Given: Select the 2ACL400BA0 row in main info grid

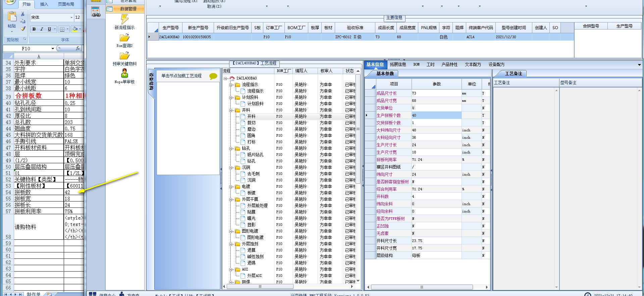Looking at the screenshot, I should coord(361,37).
